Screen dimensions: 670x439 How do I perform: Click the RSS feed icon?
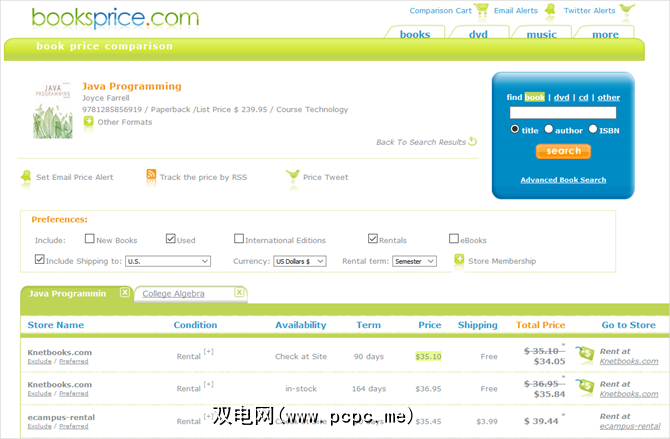coord(151,174)
